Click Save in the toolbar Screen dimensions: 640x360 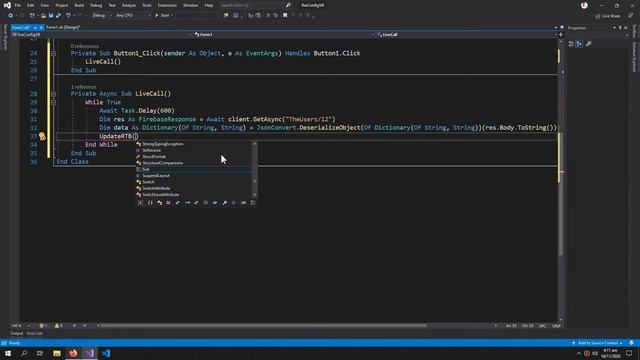point(51,16)
